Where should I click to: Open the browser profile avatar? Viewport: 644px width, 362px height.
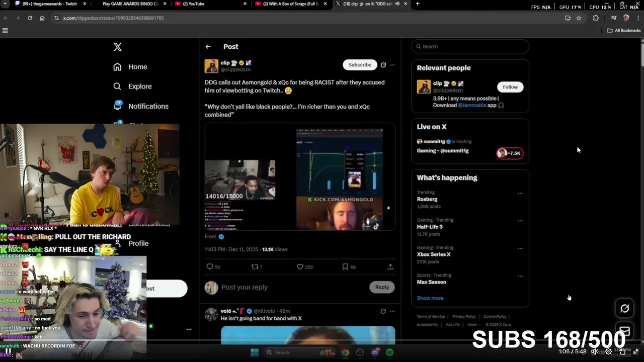[626, 18]
